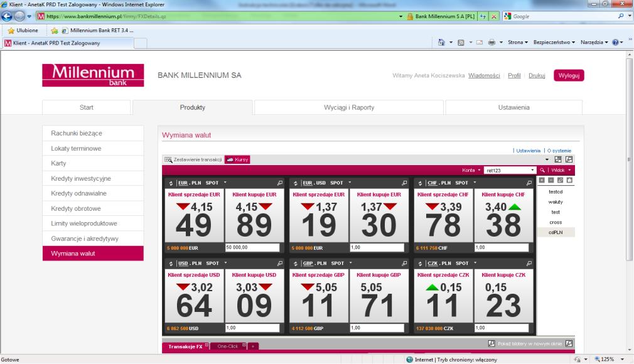
Task: Open the CHF.PLN SPOT tenor dropdown
Action: click(x=475, y=183)
